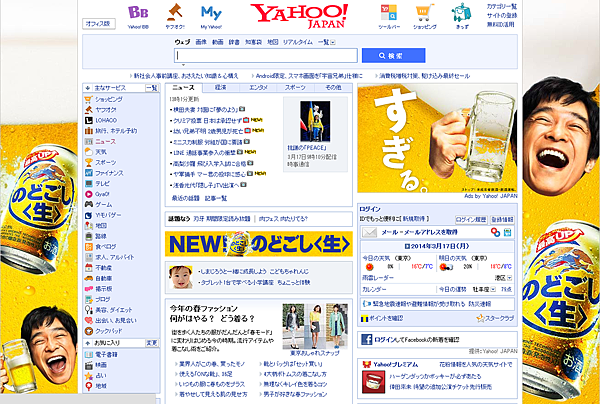
Task: Collapse the 主なサービス section arrow
Action: tap(88, 88)
